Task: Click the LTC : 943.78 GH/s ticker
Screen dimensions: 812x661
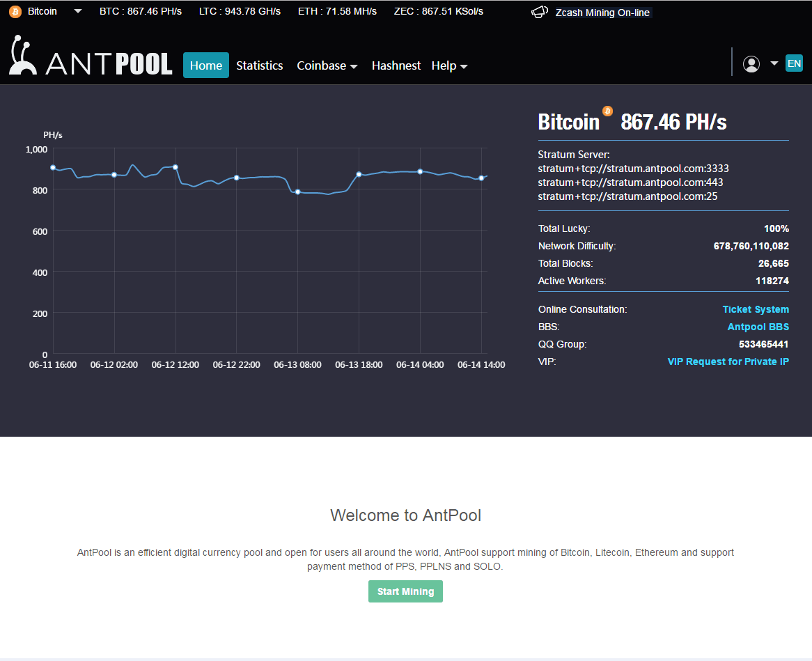Action: 240,11
